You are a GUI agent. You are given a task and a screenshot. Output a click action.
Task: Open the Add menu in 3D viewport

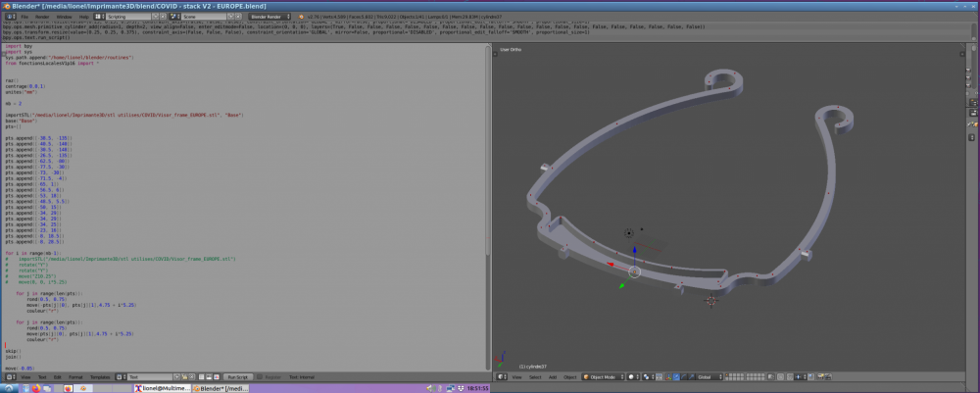[552, 376]
